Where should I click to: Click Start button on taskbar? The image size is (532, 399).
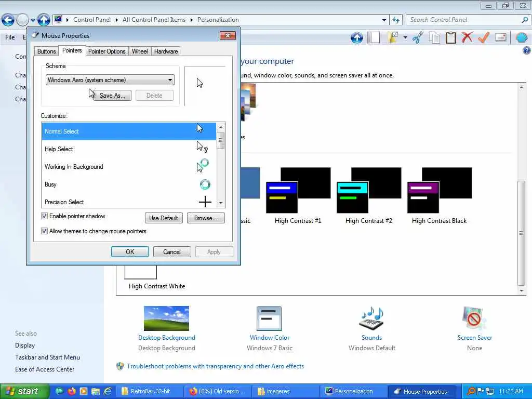point(24,391)
